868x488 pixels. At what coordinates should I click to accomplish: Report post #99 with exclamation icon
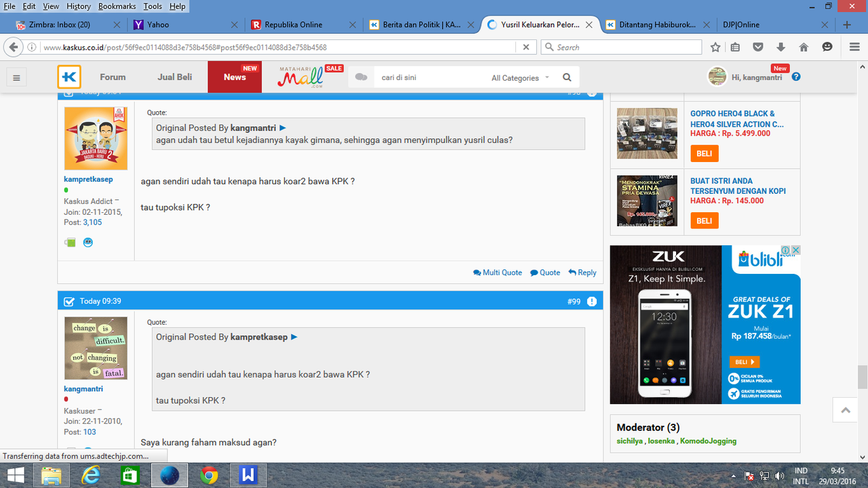coord(592,301)
